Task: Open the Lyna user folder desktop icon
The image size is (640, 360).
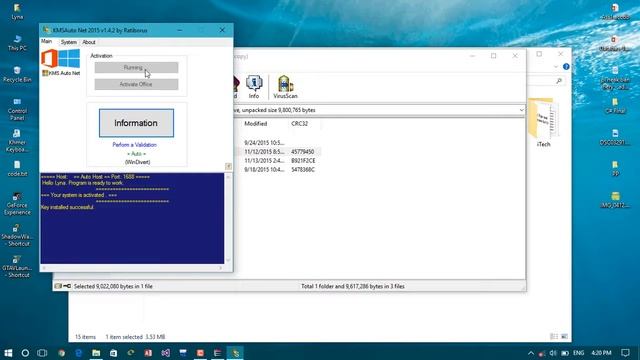Action: coord(17,12)
